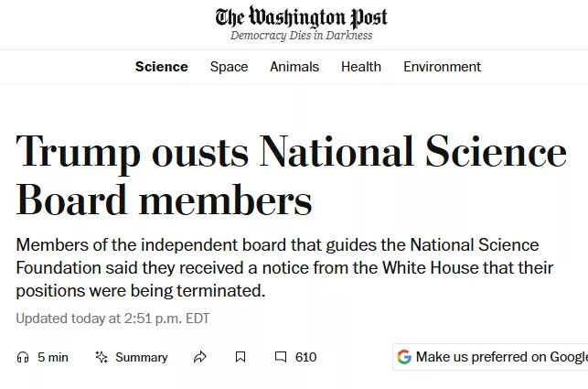The image size is (588, 389).
Task: Click the 610 comments count
Action: 305,357
